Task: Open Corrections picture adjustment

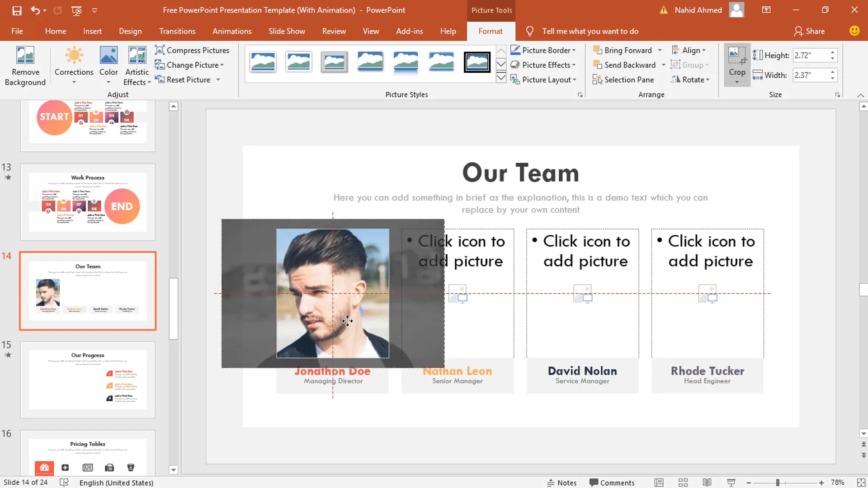Action: [74, 66]
